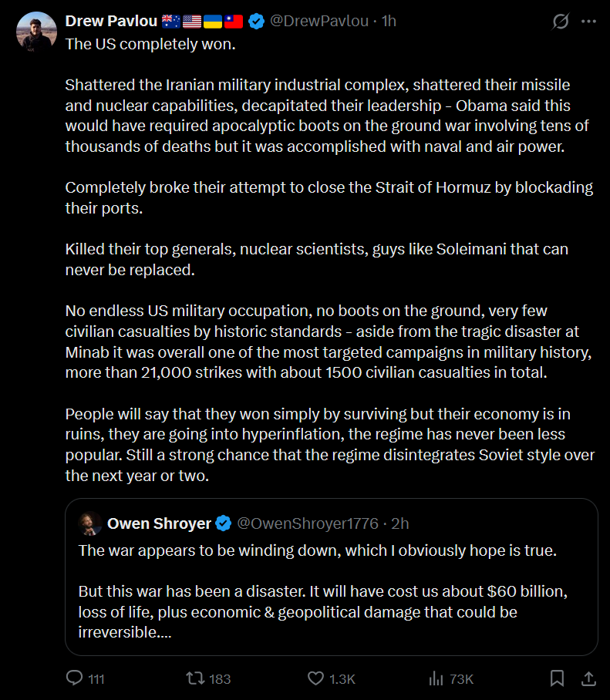This screenshot has height=700, width=610.
Task: Bookmark this post
Action: point(557,678)
